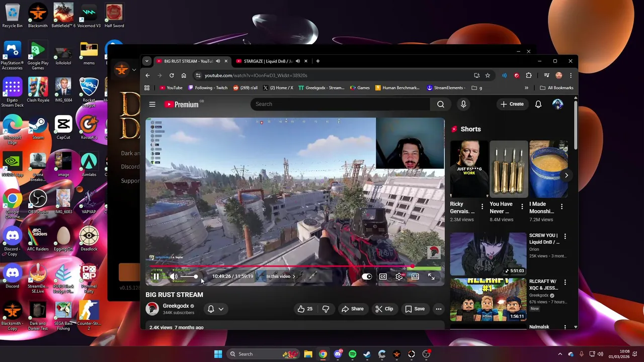
Task: Reload the YouTube page
Action: 172,75
